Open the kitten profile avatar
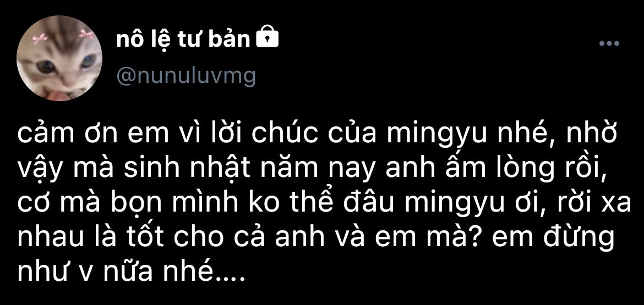Image resolution: width=644 pixels, height=305 pixels. [59, 58]
